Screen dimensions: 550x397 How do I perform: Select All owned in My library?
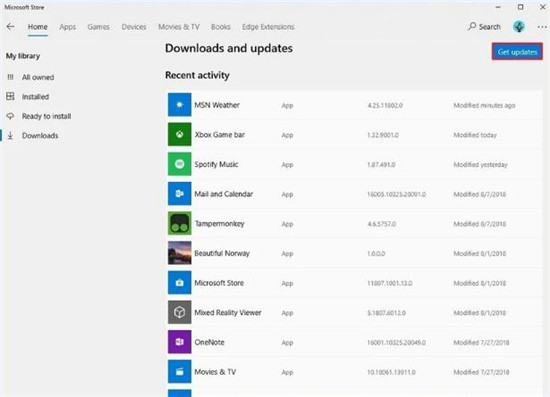pyautogui.click(x=38, y=77)
